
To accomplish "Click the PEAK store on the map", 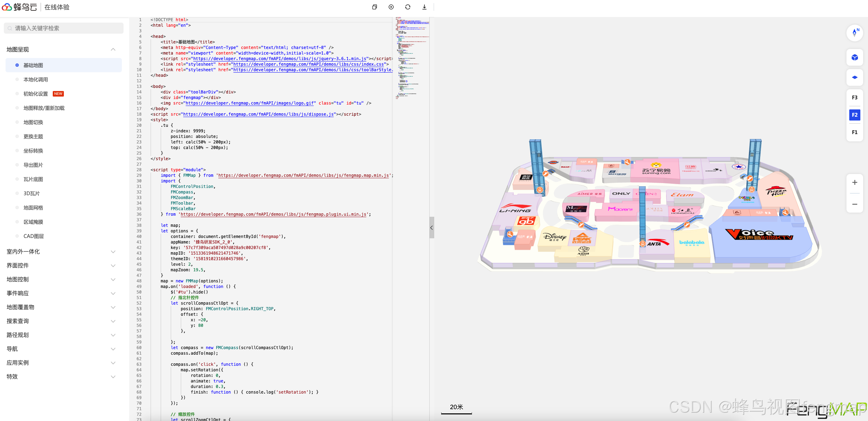I will (582, 239).
